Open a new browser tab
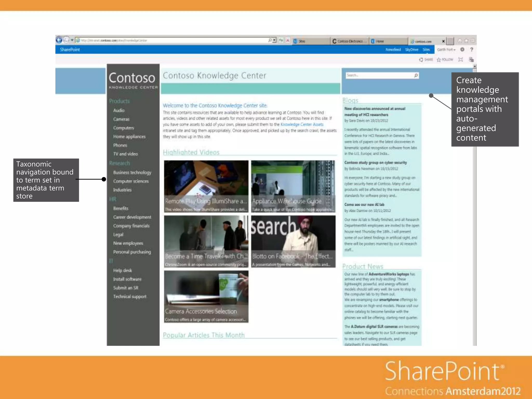Image resolution: width=532 pixels, height=399 pixels. click(450, 41)
